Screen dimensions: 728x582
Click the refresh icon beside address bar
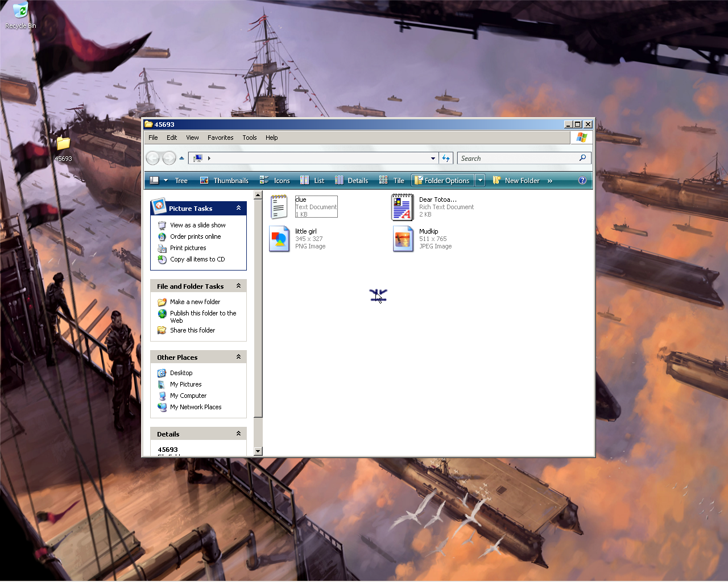pos(446,159)
